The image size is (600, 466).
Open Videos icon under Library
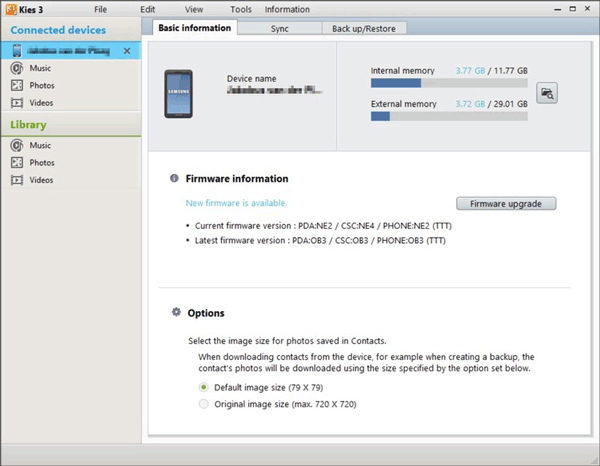click(x=17, y=180)
